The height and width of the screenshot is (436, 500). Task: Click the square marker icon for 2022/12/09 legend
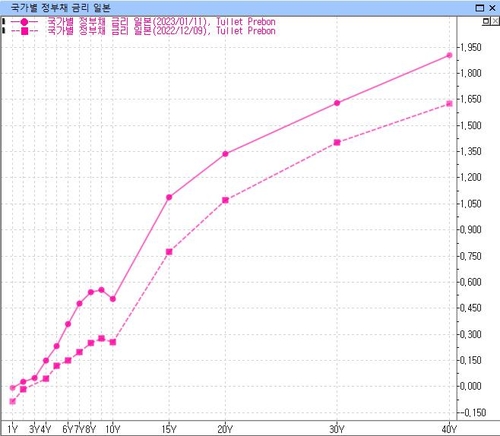click(24, 31)
